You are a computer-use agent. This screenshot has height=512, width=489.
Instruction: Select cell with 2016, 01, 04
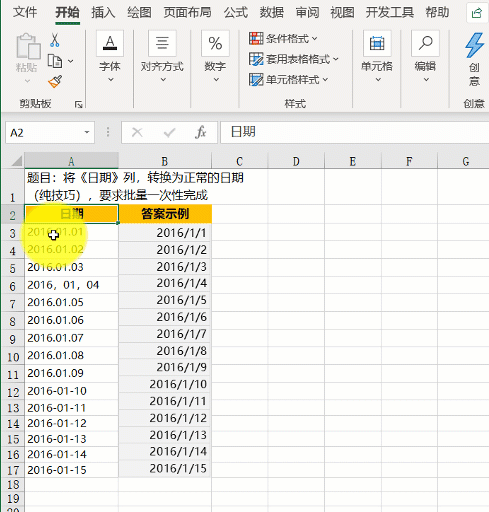tap(71, 285)
